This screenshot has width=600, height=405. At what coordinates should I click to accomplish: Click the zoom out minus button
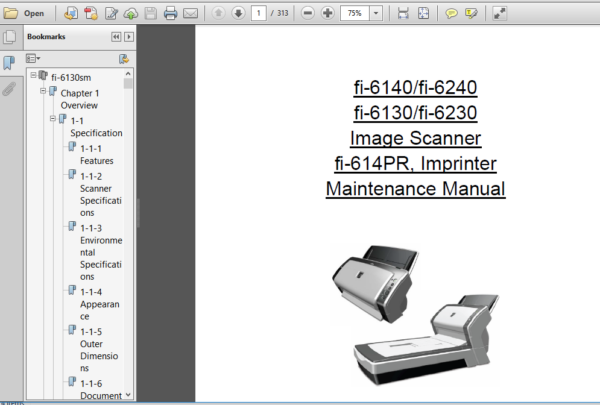[307, 13]
